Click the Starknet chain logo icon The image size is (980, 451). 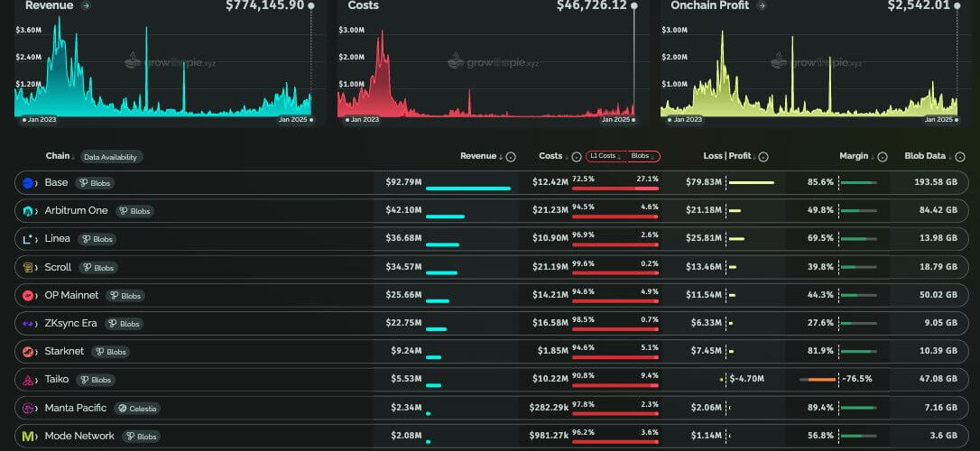coord(28,352)
